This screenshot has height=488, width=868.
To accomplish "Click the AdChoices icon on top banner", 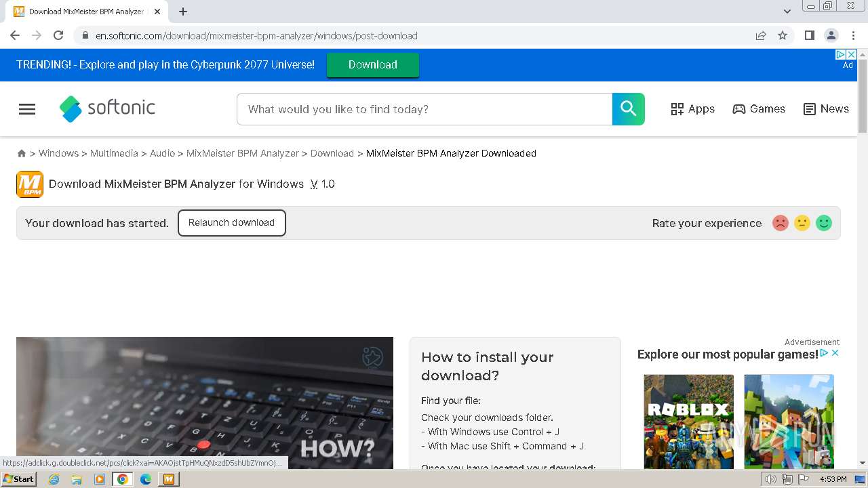I will 841,54.
